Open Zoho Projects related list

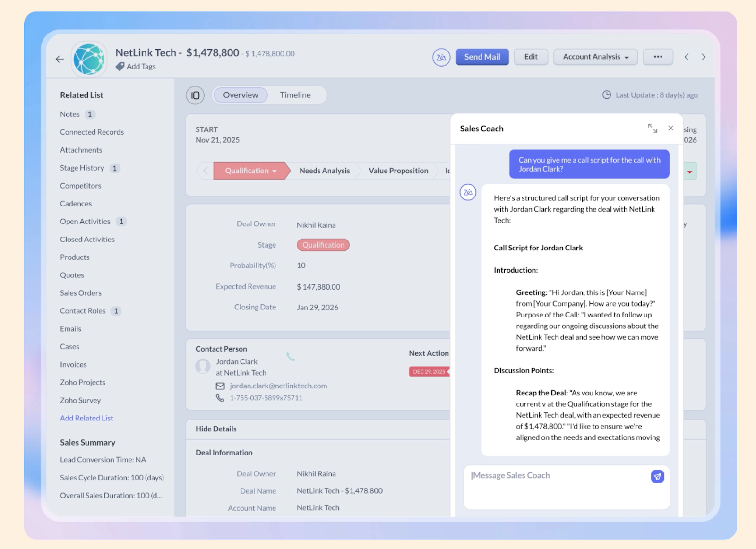click(x=82, y=383)
